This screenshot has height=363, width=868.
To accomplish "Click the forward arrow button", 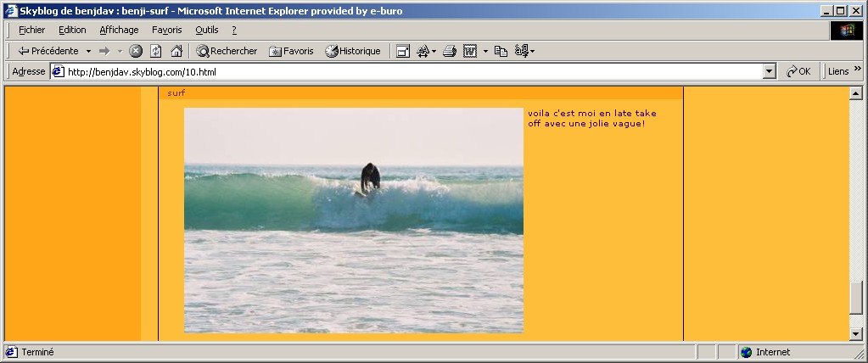I will [x=104, y=51].
